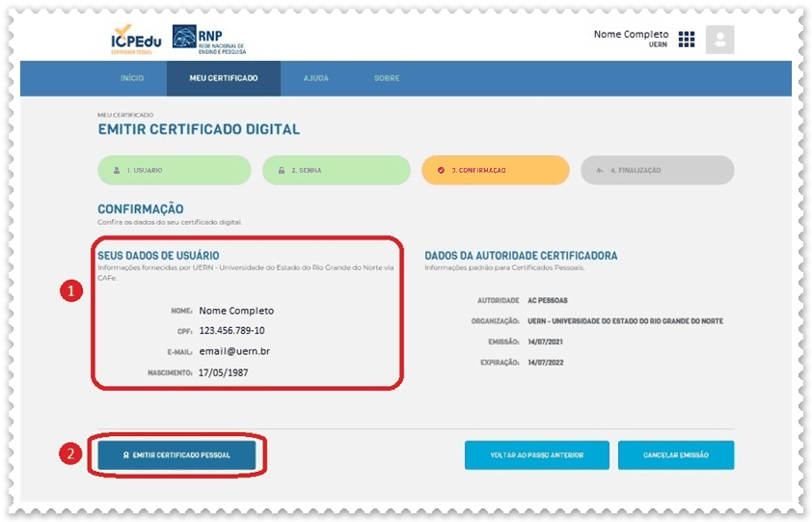
Task: Select the 4. Finalização step pill
Action: [x=657, y=170]
